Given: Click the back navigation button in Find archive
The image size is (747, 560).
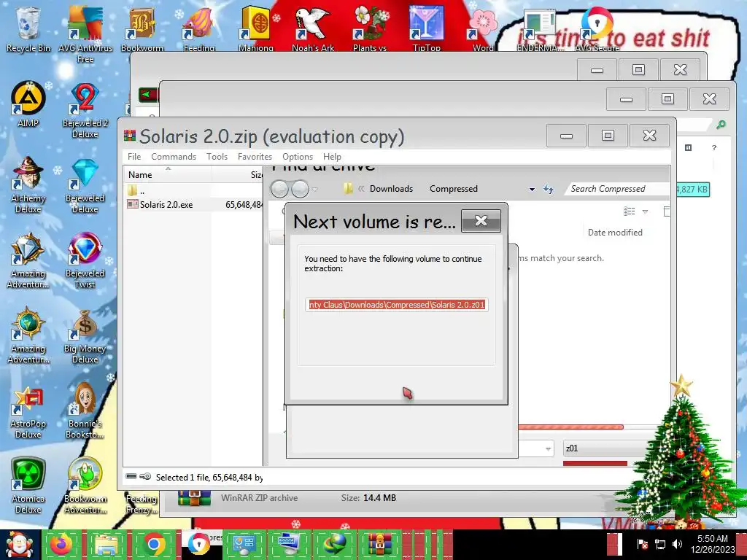Looking at the screenshot, I should pyautogui.click(x=279, y=189).
